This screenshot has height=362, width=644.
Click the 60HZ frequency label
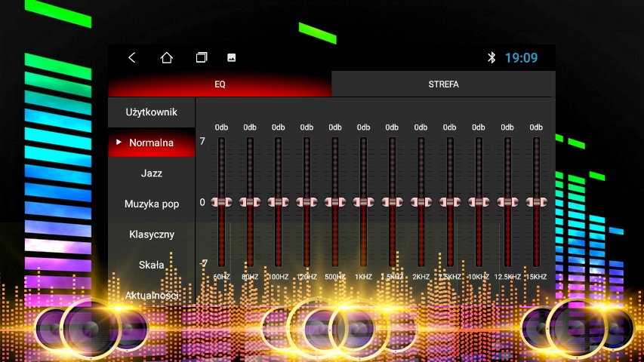point(221,277)
